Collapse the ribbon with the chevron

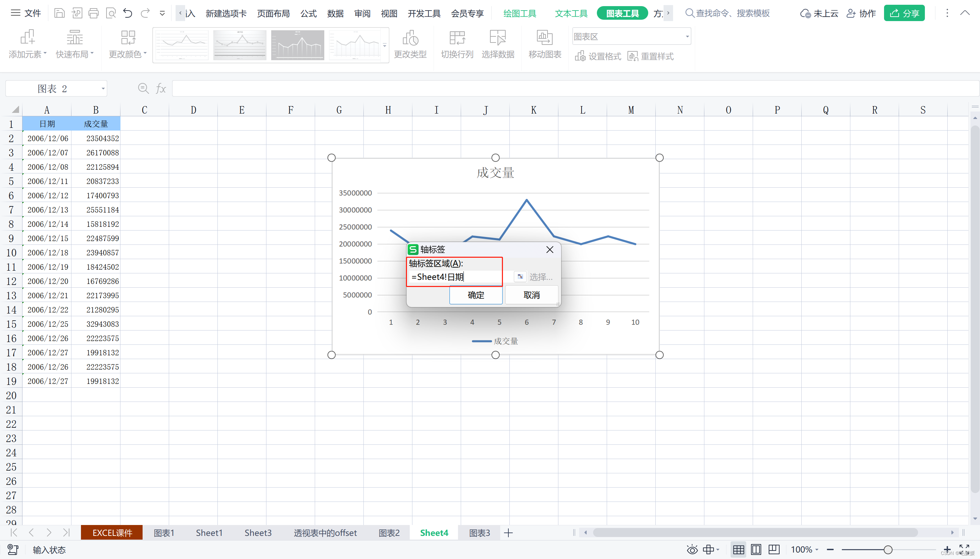pyautogui.click(x=965, y=13)
